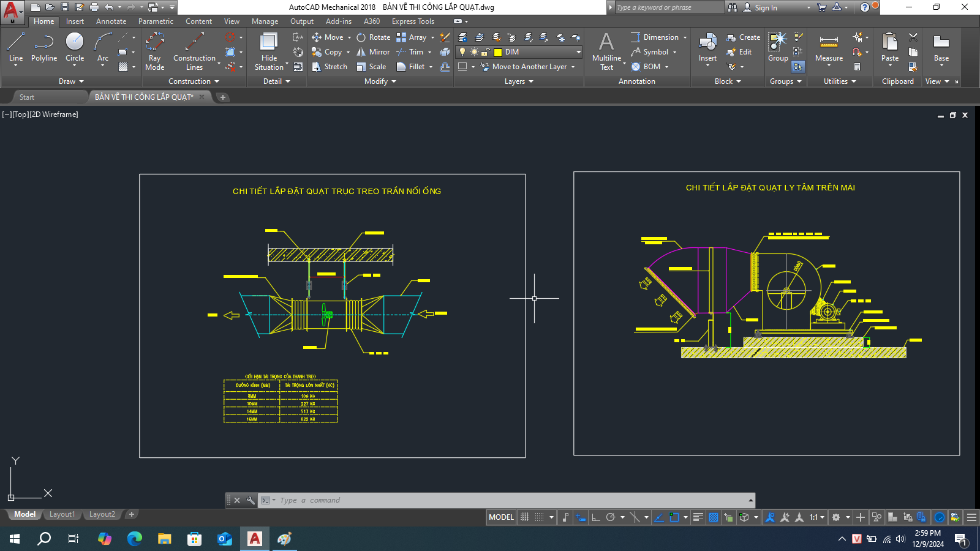Click the Rotate tool
Image resolution: width=980 pixels, height=551 pixels.
(x=374, y=37)
